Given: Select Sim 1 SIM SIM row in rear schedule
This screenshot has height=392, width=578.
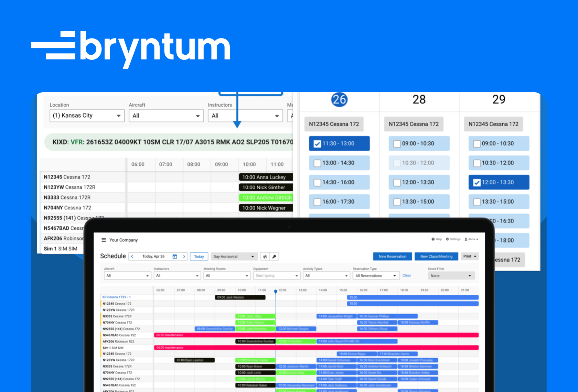Looking at the screenshot, I should 62,249.
